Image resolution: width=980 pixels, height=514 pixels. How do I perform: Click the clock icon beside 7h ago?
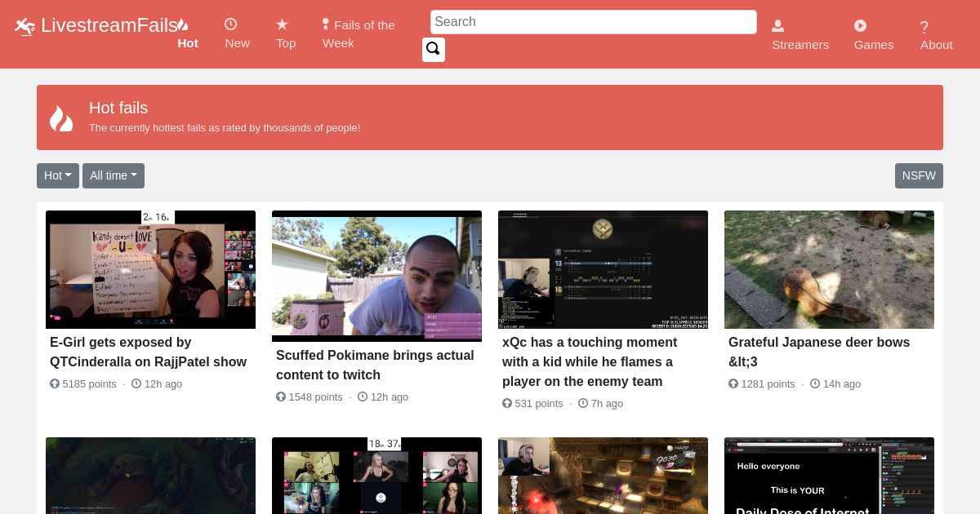coord(583,403)
